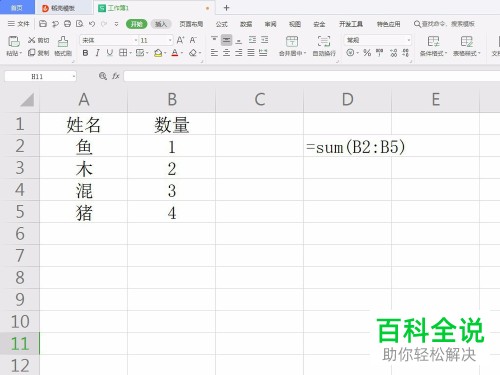Expand the Name Box dropdown arrow
Image resolution: width=500 pixels, height=375 pixels.
click(73, 77)
